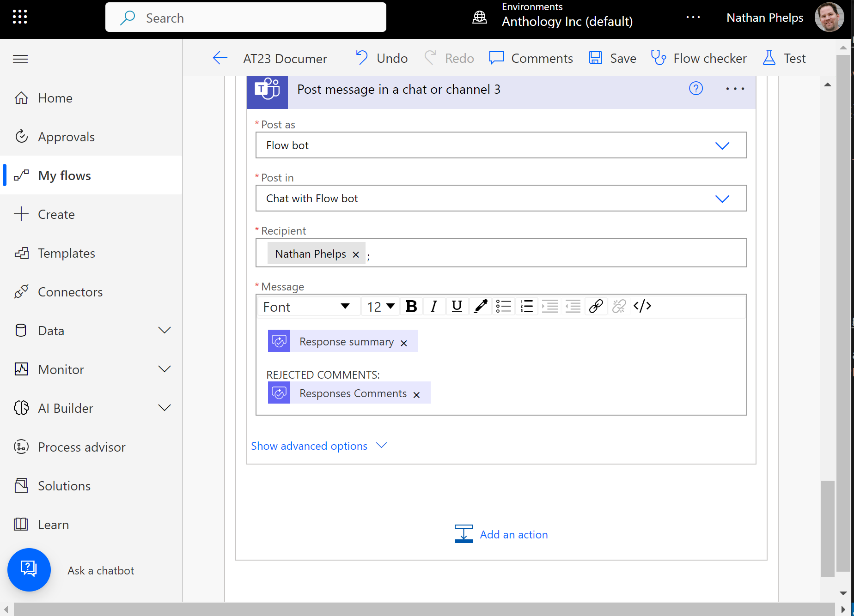Remove the Response summary token
This screenshot has height=616, width=854.
point(404,343)
